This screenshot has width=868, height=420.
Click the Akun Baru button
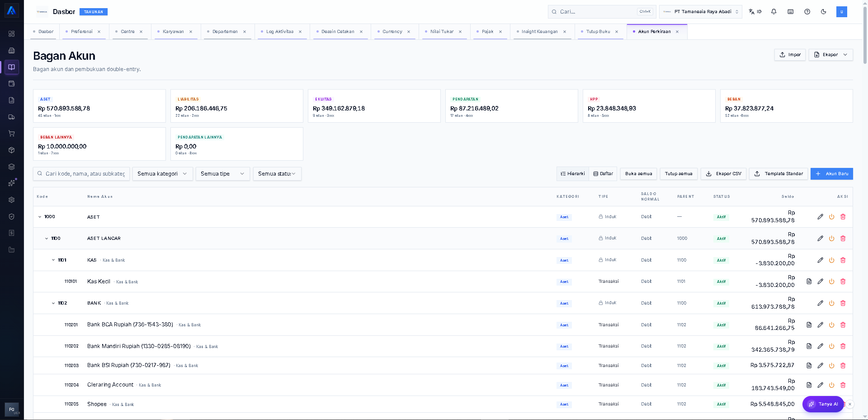click(832, 174)
